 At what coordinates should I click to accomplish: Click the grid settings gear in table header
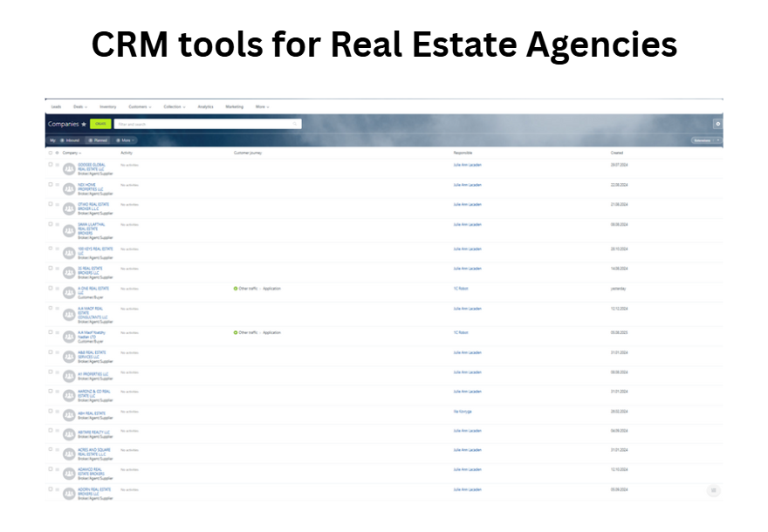58,153
